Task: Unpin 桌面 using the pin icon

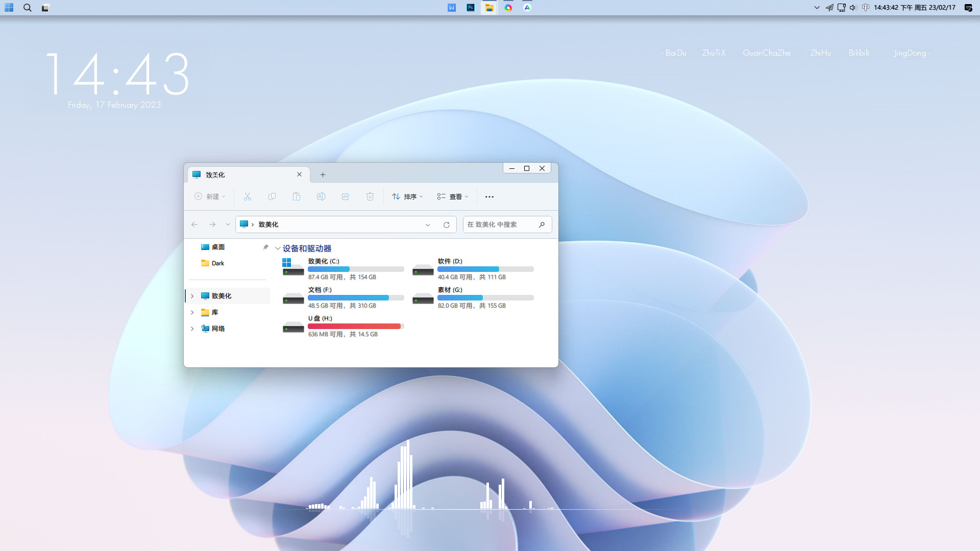Action: click(265, 247)
